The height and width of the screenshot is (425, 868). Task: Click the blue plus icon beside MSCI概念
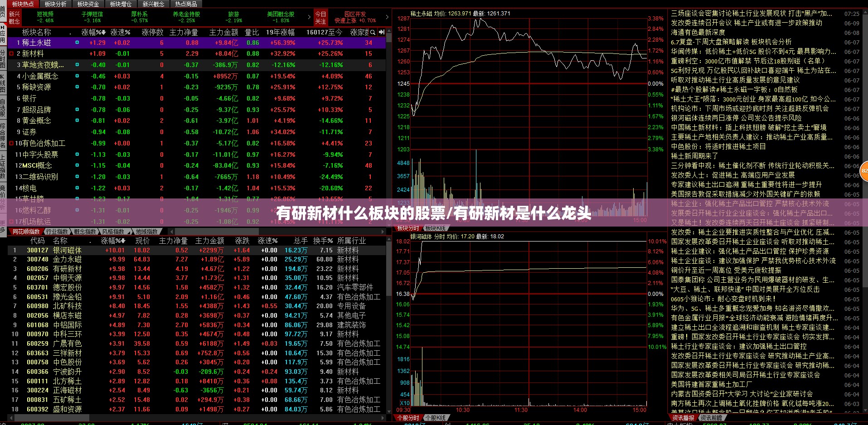coord(77,165)
